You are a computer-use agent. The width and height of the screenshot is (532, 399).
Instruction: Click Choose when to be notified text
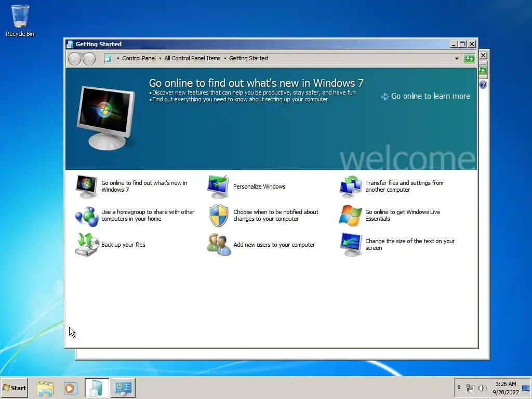coord(275,216)
